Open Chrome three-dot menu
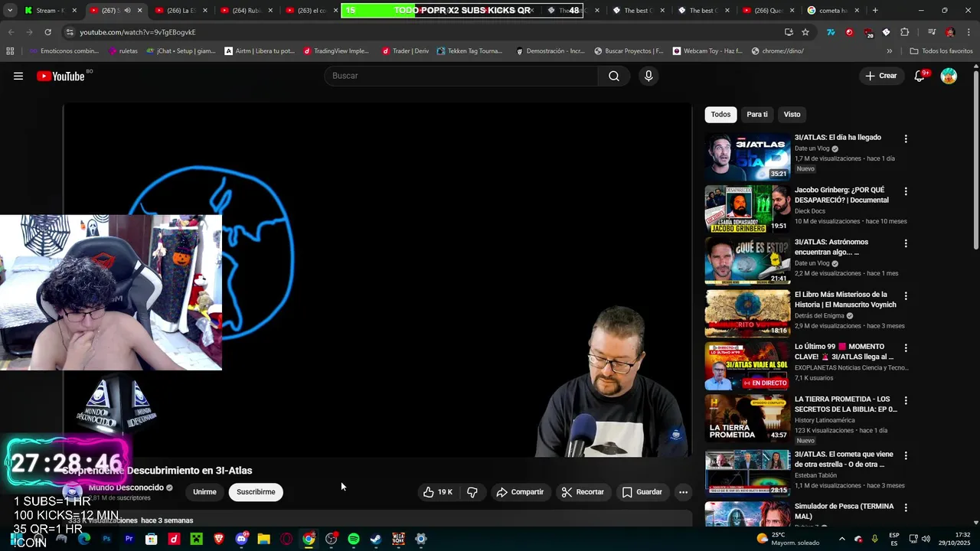980x551 pixels. (x=968, y=32)
